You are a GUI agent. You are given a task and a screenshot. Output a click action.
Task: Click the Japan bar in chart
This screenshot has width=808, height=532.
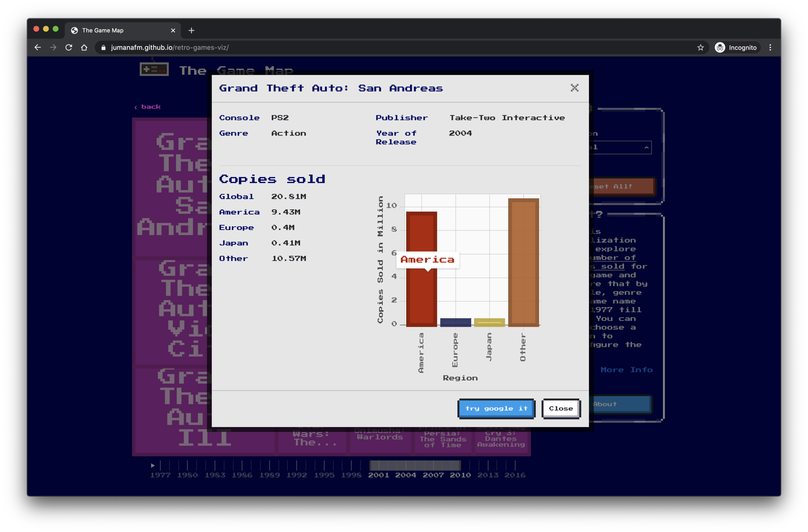coord(489,322)
